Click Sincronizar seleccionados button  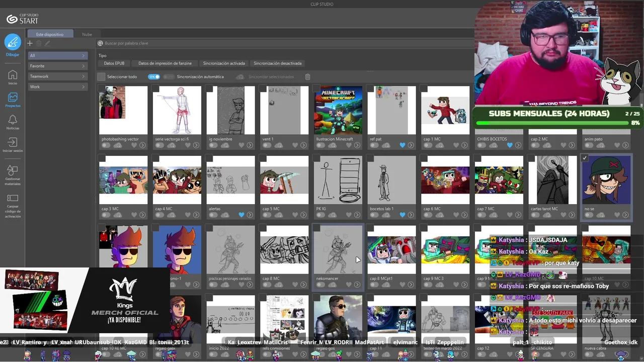[x=266, y=77]
